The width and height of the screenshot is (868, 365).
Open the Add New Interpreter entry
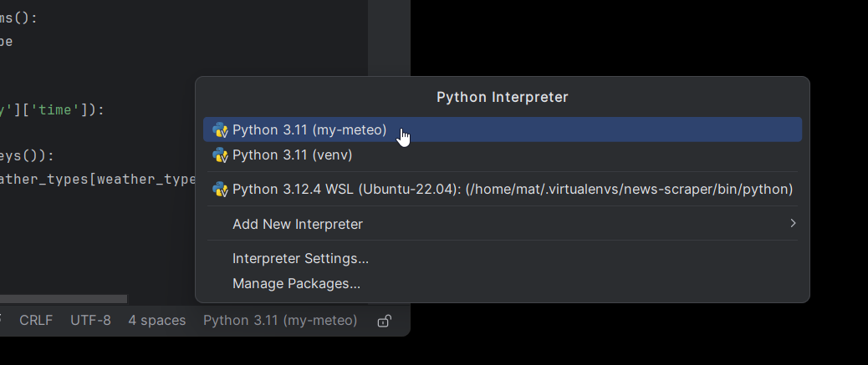(297, 224)
